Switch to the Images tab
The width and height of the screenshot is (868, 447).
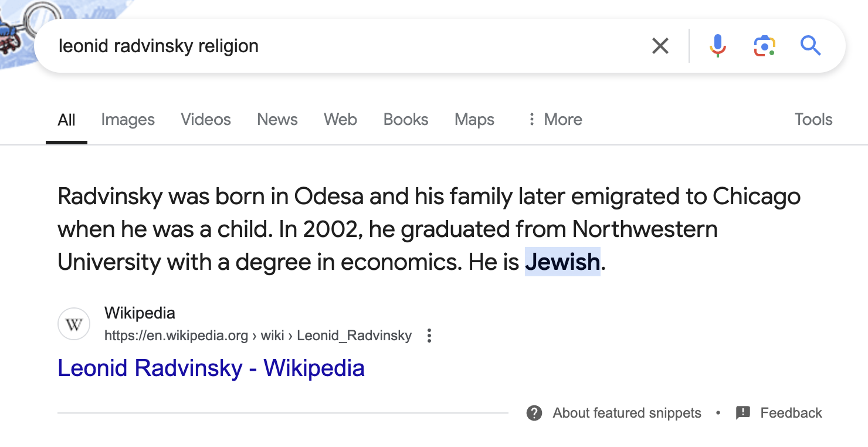(128, 120)
